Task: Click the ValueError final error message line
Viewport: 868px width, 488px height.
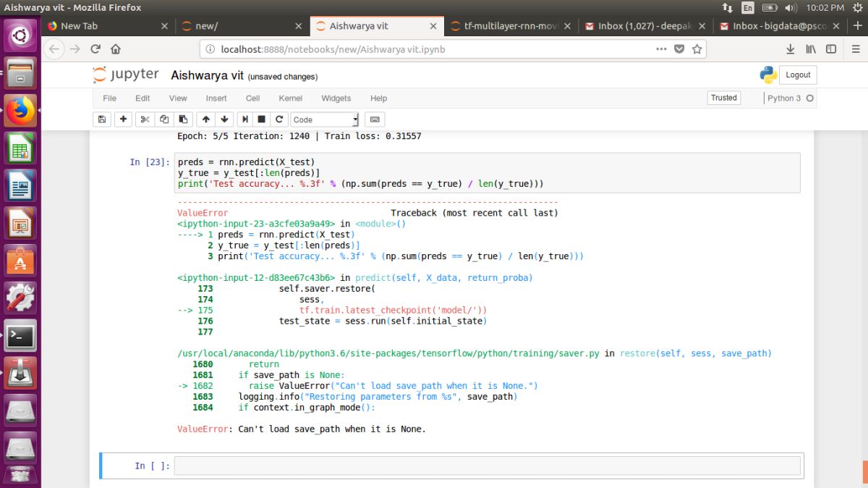Action: click(x=302, y=429)
